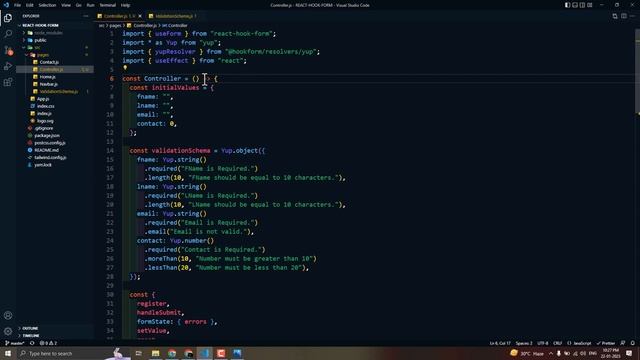The image size is (640, 360).
Task: Click the Explorer more actions ellipsis
Action: (86, 16)
